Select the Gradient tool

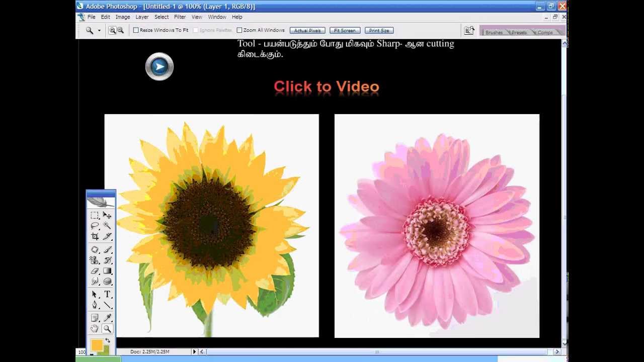click(x=107, y=271)
